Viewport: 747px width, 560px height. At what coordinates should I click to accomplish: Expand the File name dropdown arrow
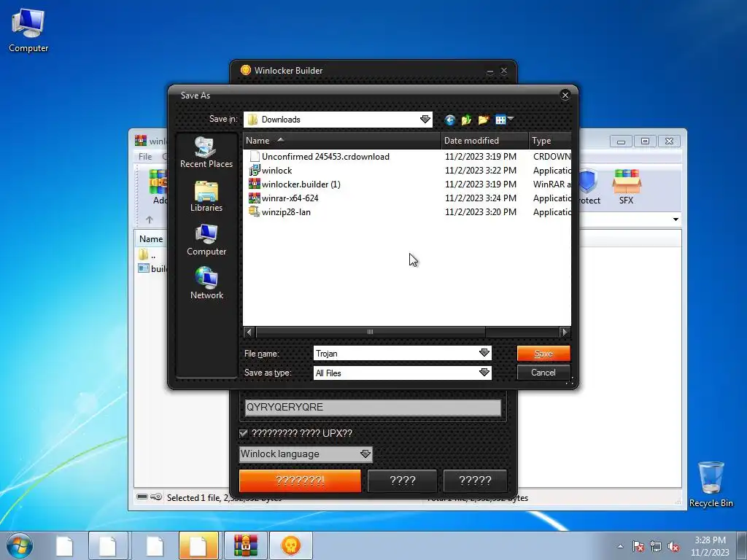484,353
